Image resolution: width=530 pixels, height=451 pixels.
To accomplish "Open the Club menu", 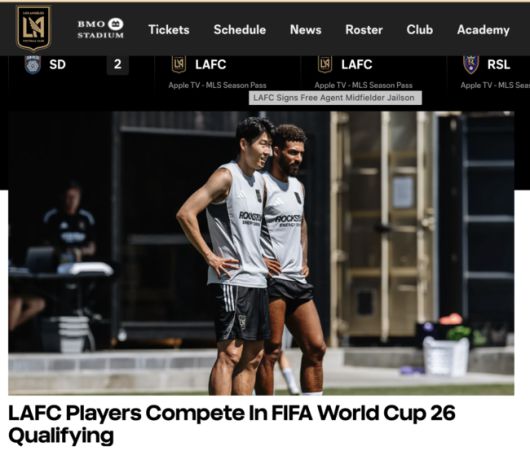I will pos(419,30).
